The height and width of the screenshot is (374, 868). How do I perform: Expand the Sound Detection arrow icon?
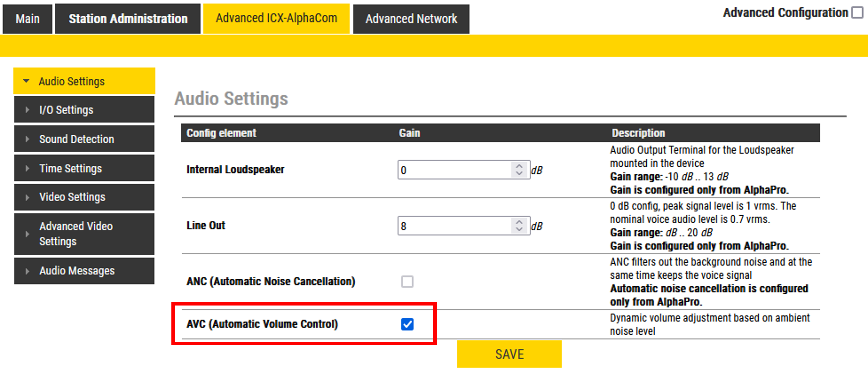click(x=27, y=139)
